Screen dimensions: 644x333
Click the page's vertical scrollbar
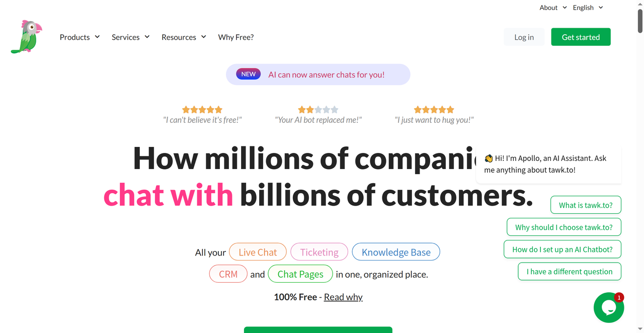coord(640,166)
